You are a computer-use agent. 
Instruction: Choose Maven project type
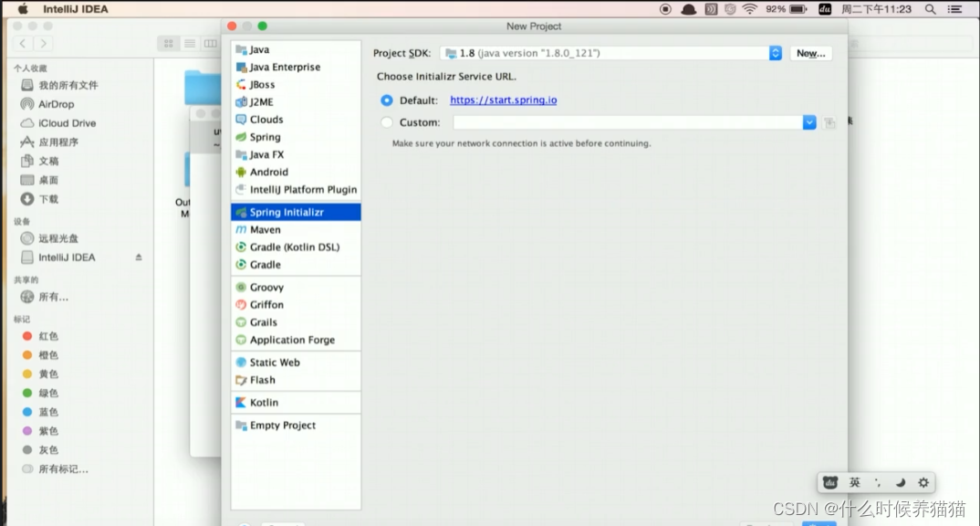point(296,229)
